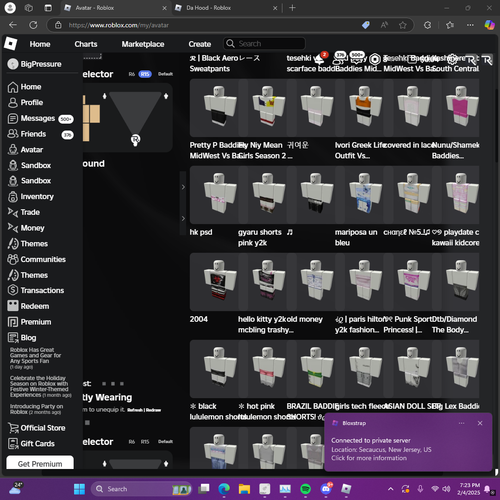Open Marketplace in top navigation
This screenshot has width=500, height=500.
(143, 44)
